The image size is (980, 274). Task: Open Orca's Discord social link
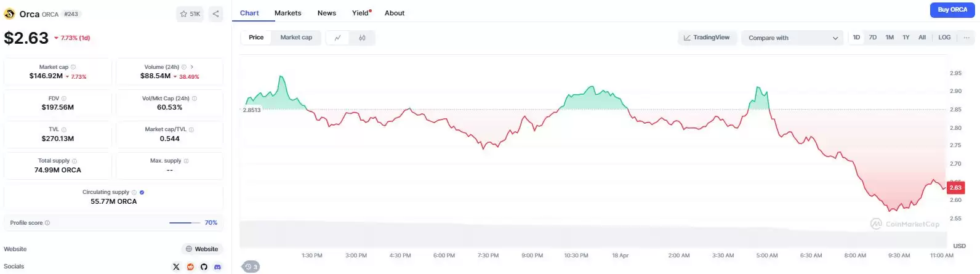[217, 267]
